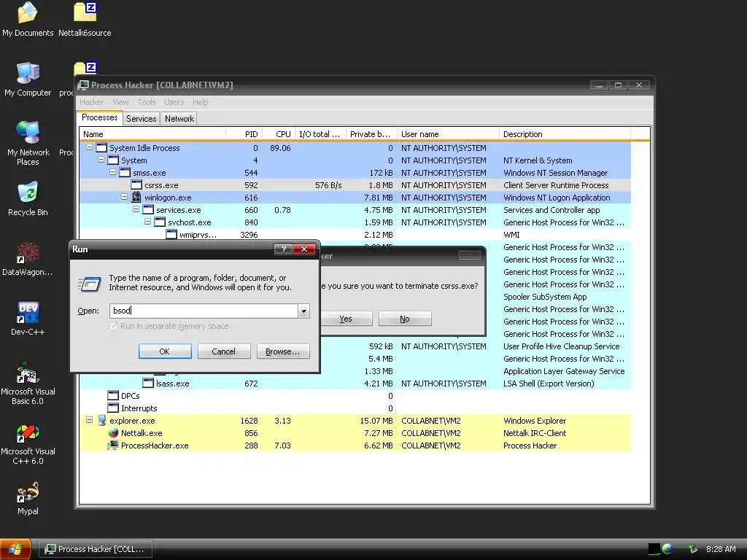
Task: Open the View menu
Action: pyautogui.click(x=120, y=102)
